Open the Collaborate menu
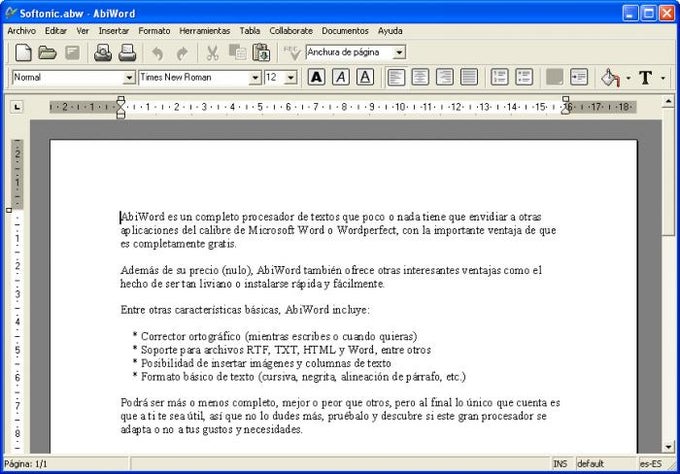 pos(291,31)
